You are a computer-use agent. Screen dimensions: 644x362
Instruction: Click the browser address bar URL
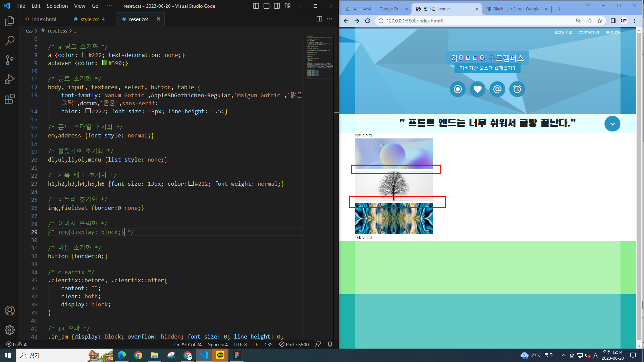[415, 21]
